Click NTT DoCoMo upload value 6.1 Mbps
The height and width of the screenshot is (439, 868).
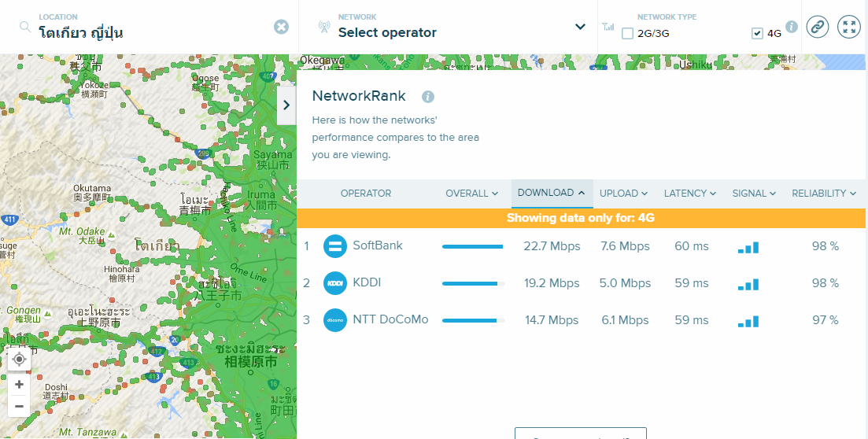(x=625, y=320)
